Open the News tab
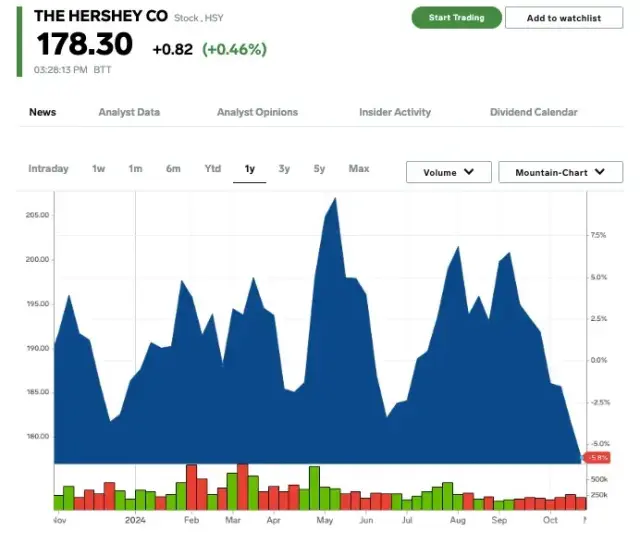The width and height of the screenshot is (640, 544). click(x=43, y=112)
